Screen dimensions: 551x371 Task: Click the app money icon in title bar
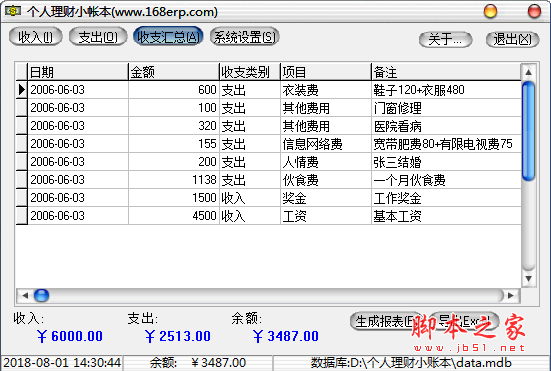[13, 11]
